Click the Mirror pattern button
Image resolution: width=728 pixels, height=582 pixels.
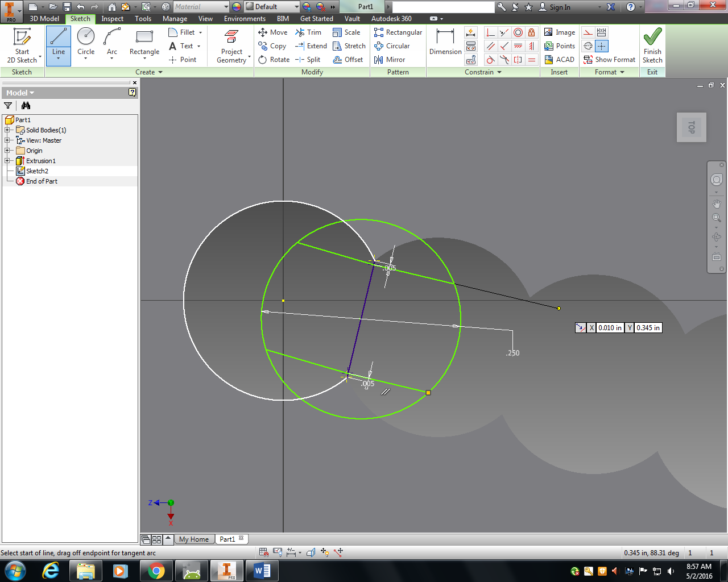pos(390,60)
